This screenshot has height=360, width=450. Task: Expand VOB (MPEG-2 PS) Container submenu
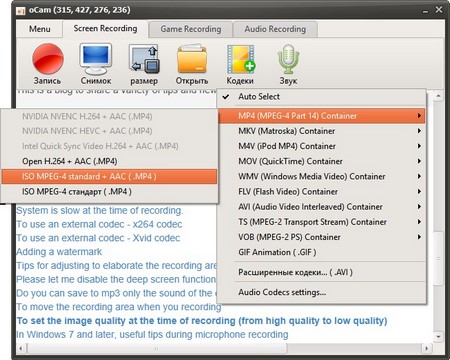(321, 237)
